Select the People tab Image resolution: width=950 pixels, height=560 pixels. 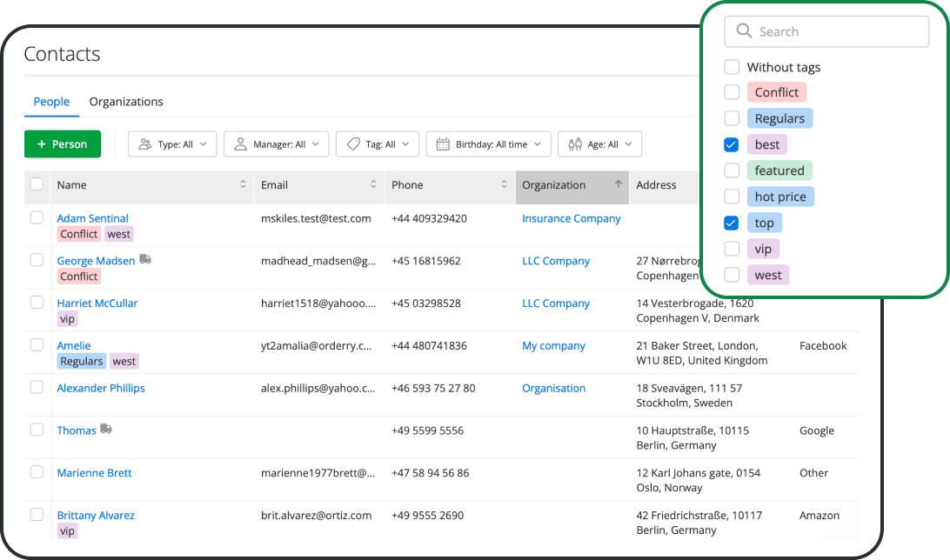click(51, 102)
